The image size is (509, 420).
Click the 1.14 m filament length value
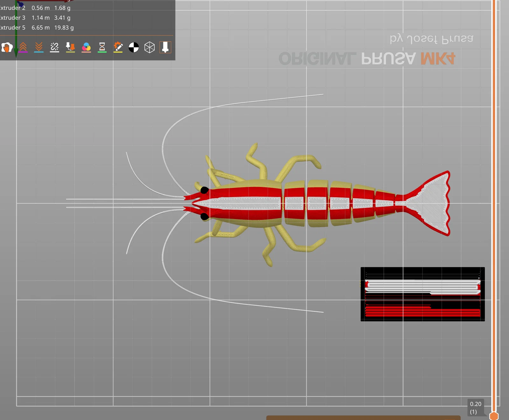coord(41,18)
